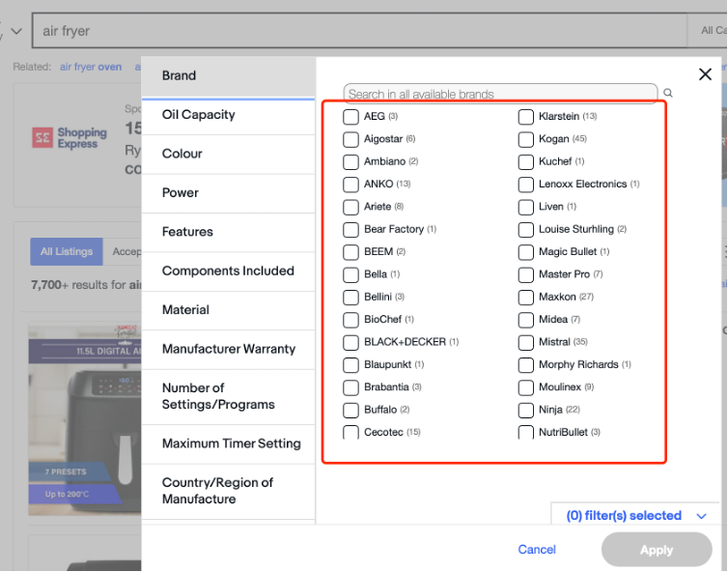Check the Louise Sturhling checkbox
This screenshot has height=572, width=728.
[525, 230]
